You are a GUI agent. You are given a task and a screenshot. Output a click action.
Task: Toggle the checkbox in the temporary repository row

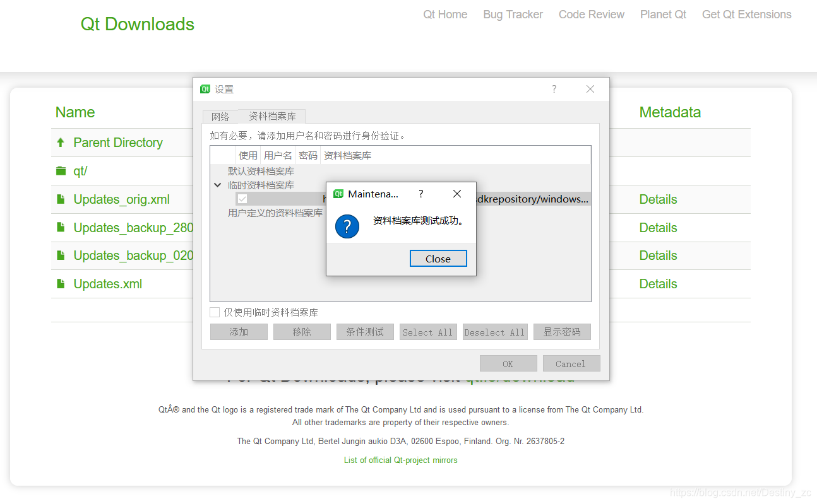point(243,199)
